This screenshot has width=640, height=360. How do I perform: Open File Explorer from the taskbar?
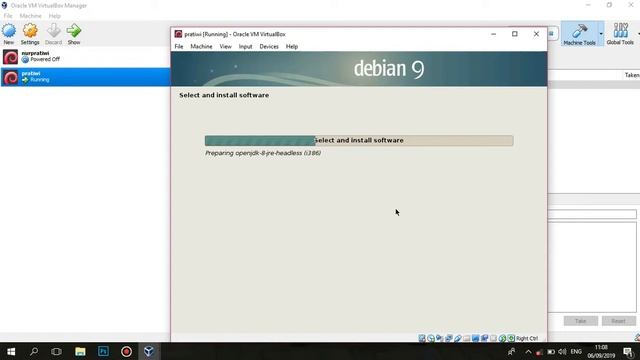click(80, 351)
